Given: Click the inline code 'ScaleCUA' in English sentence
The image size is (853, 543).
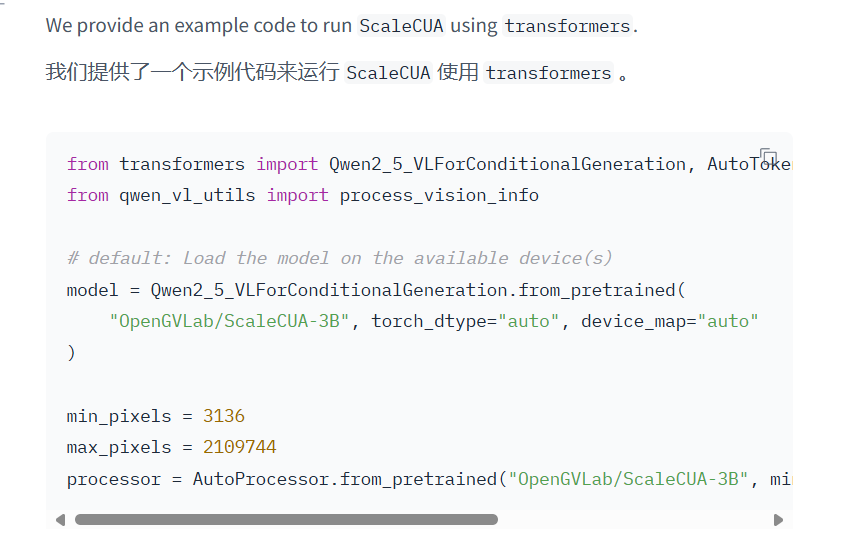Looking at the screenshot, I should pyautogui.click(x=401, y=26).
